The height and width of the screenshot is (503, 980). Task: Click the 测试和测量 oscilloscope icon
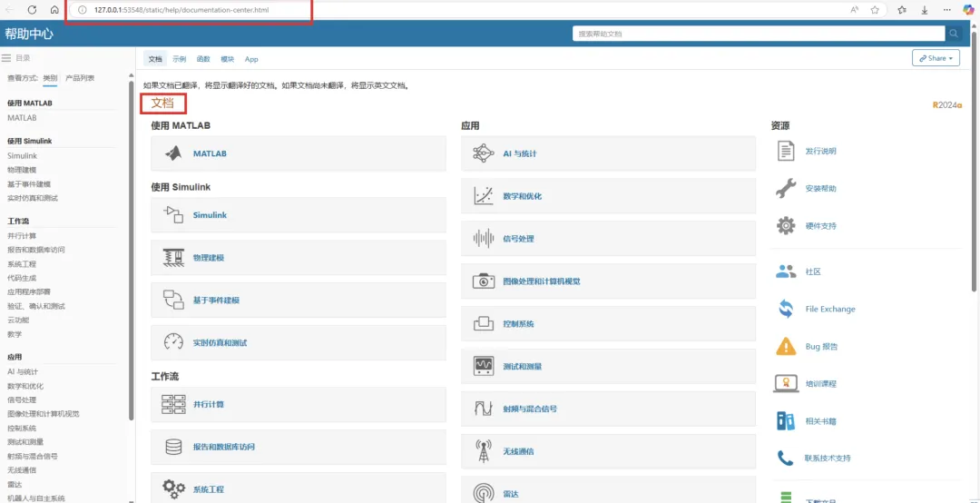[483, 366]
